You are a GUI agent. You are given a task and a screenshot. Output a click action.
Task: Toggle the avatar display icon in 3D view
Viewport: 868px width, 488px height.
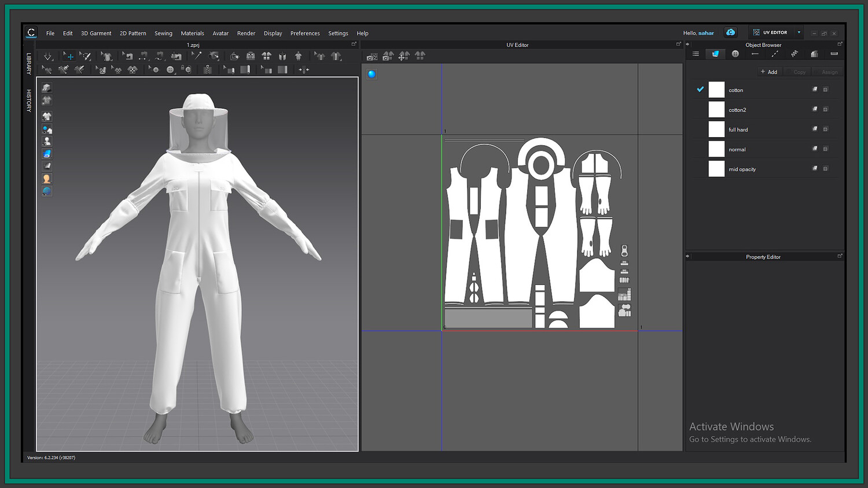(47, 141)
